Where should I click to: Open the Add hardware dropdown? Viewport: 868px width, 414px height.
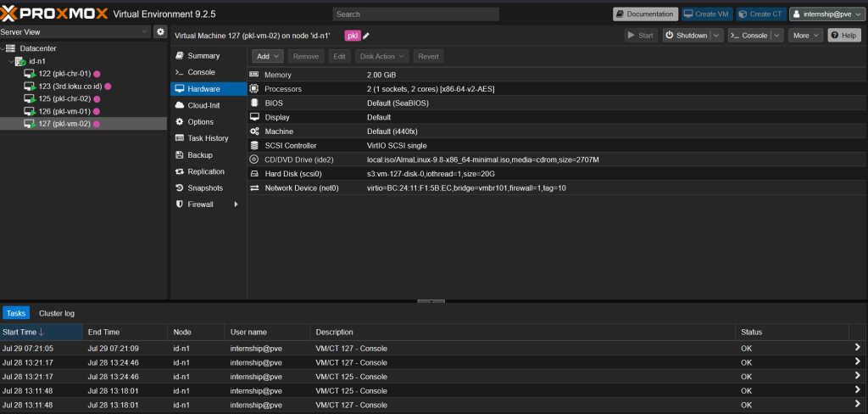268,56
